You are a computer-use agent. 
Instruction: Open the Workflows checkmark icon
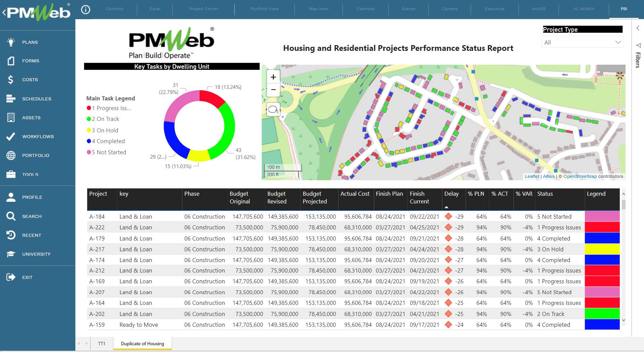(11, 136)
